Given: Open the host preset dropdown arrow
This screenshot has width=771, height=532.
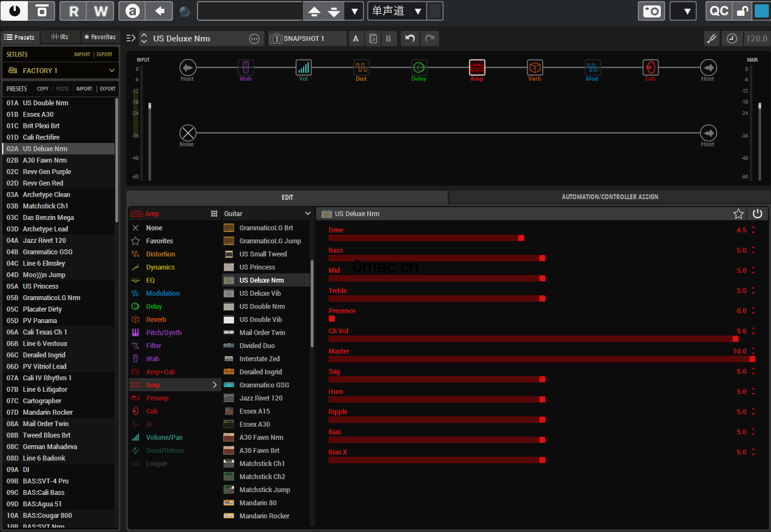Looking at the screenshot, I should click(x=354, y=11).
